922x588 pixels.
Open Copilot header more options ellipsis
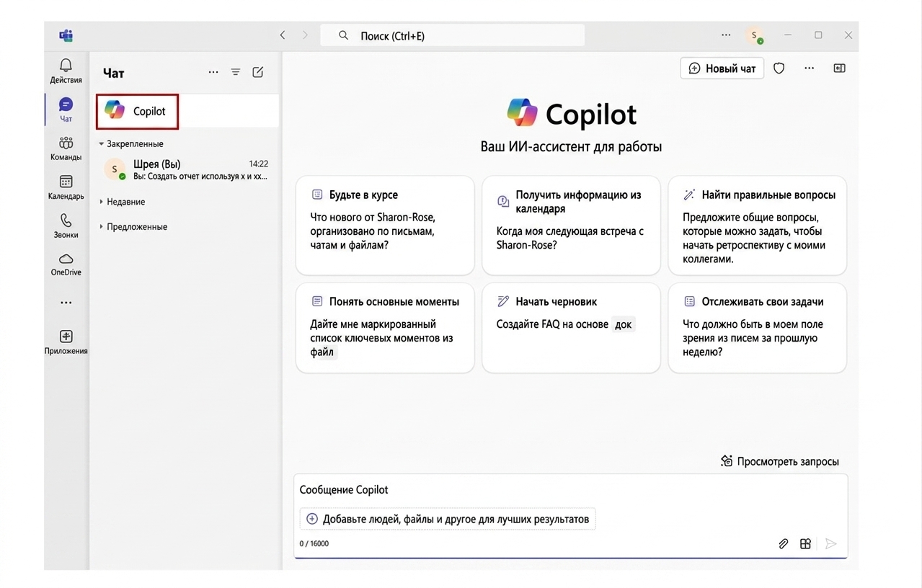(x=809, y=68)
